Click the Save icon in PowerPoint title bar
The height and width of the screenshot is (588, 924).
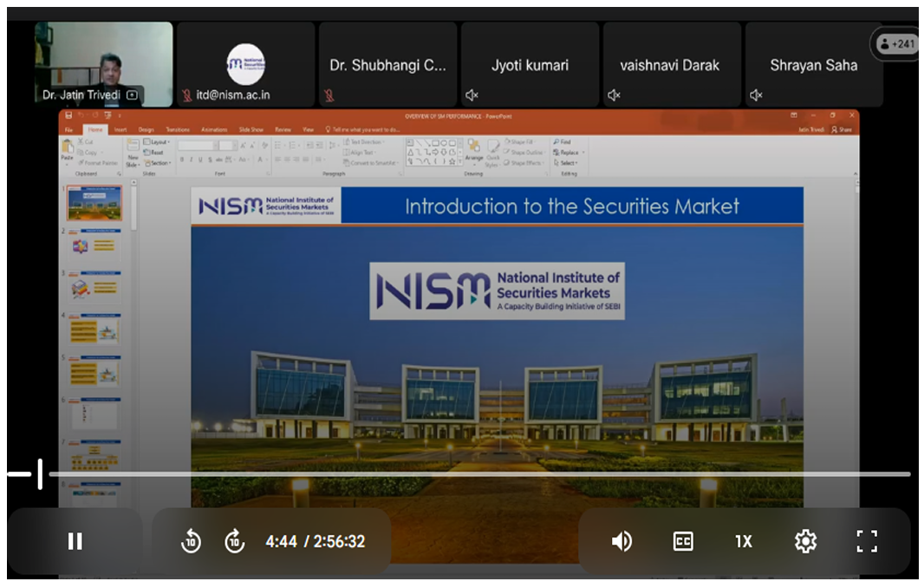click(x=68, y=115)
